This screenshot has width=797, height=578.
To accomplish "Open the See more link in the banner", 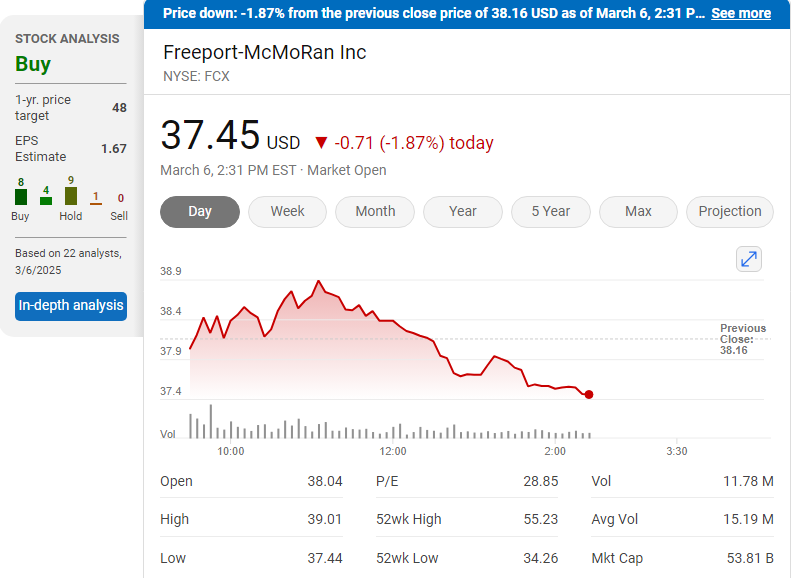I will coord(740,13).
